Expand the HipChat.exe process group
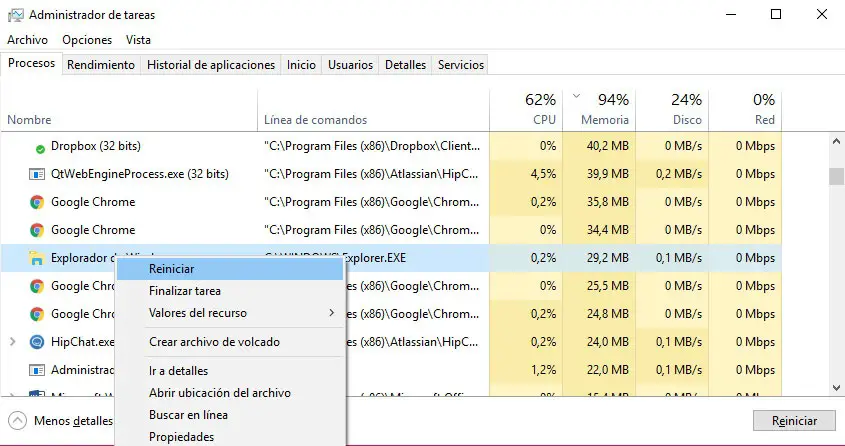 pos(13,342)
